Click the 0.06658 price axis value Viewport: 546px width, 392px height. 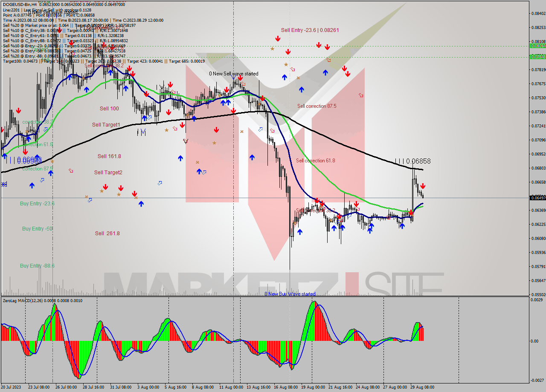[538, 182]
